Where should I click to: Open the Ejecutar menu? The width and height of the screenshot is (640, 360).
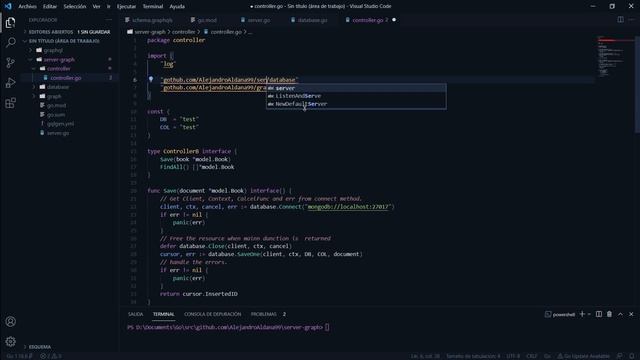[x=127, y=6]
